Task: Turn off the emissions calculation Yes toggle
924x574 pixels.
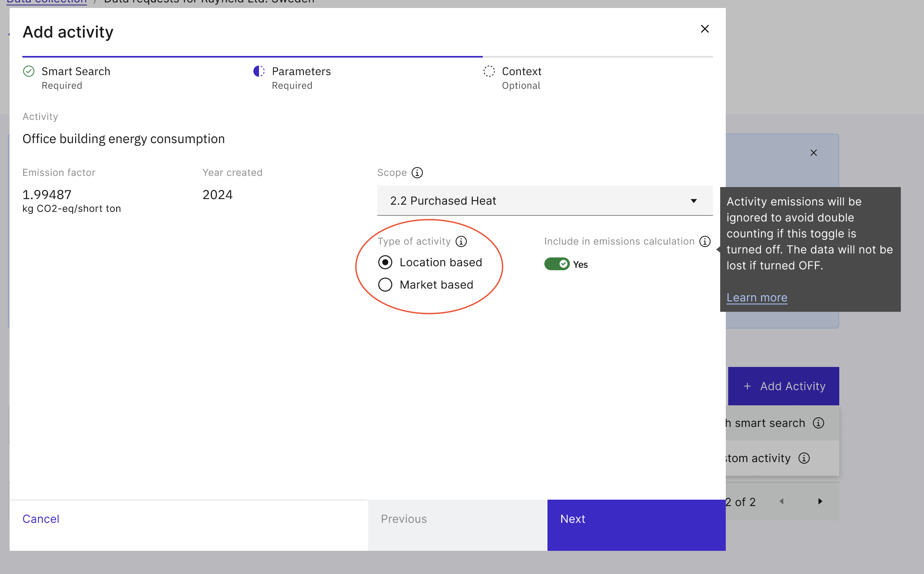Action: (557, 264)
